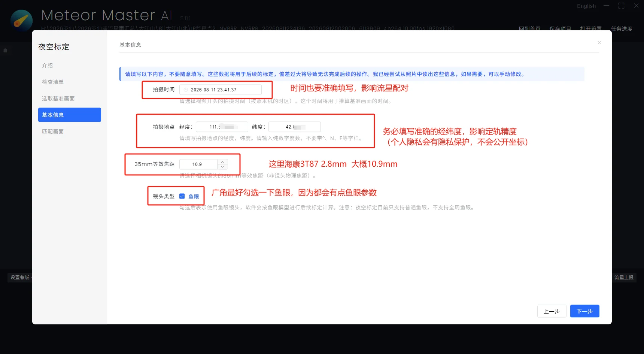Click the 上一步 button
This screenshot has width=644, height=354.
(x=552, y=311)
